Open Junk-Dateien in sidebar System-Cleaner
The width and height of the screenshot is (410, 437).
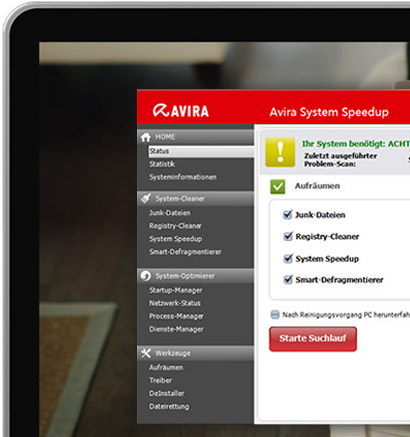click(x=170, y=213)
